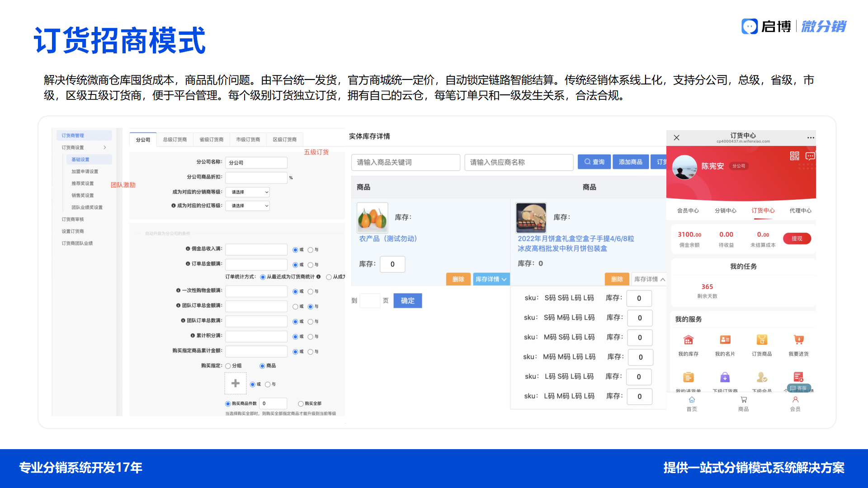Click the 订货商品 bag icon
Viewport: 868px width, 488px height.
click(x=762, y=340)
